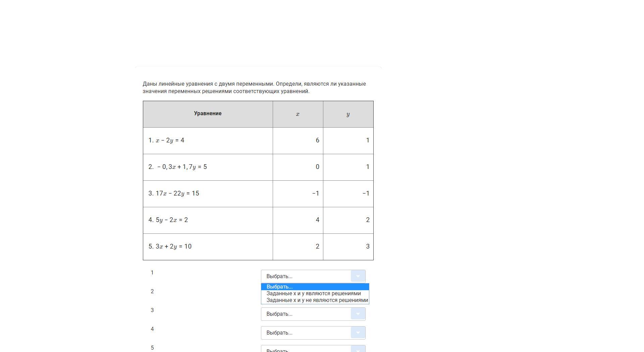Click equation cell 'x − 2y = 4'
The height and width of the screenshot is (352, 644).
pyautogui.click(x=208, y=140)
